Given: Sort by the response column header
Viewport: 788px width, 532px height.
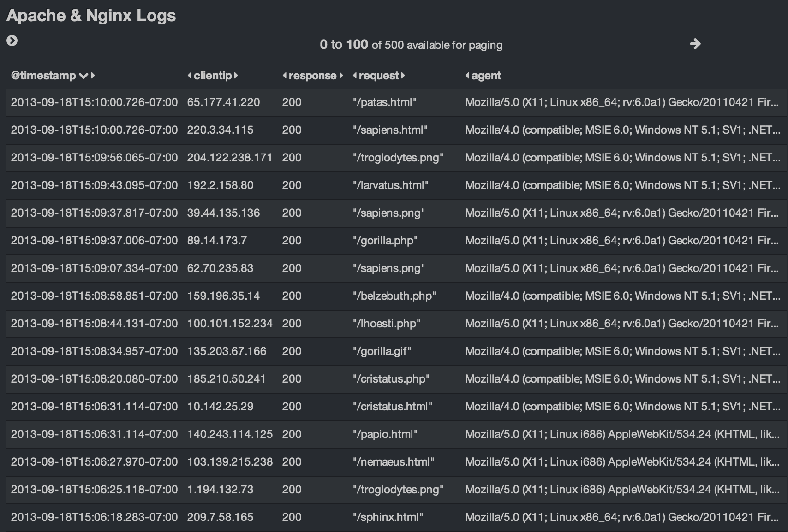Looking at the screenshot, I should [x=312, y=76].
